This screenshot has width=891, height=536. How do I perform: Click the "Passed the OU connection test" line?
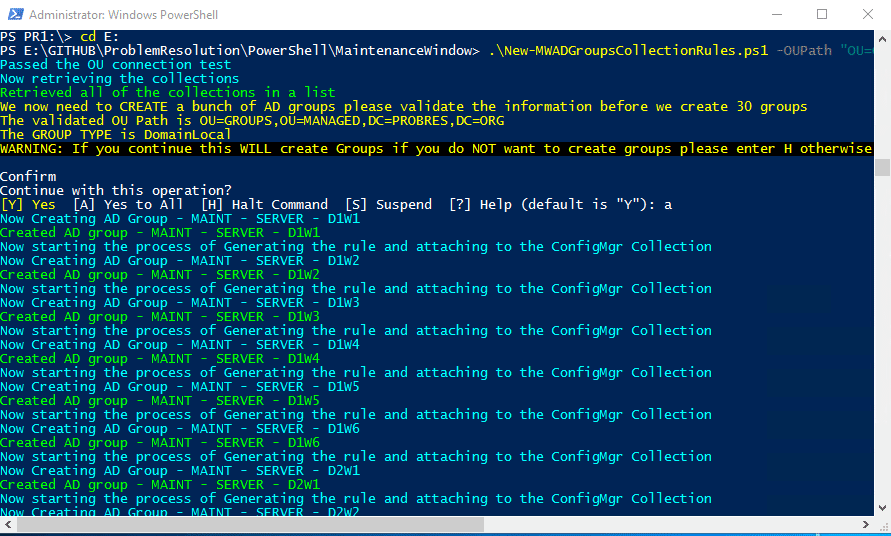point(116,65)
